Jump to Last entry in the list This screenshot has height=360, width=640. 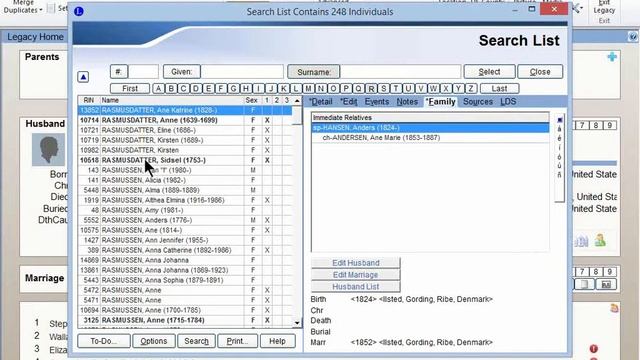pyautogui.click(x=499, y=89)
